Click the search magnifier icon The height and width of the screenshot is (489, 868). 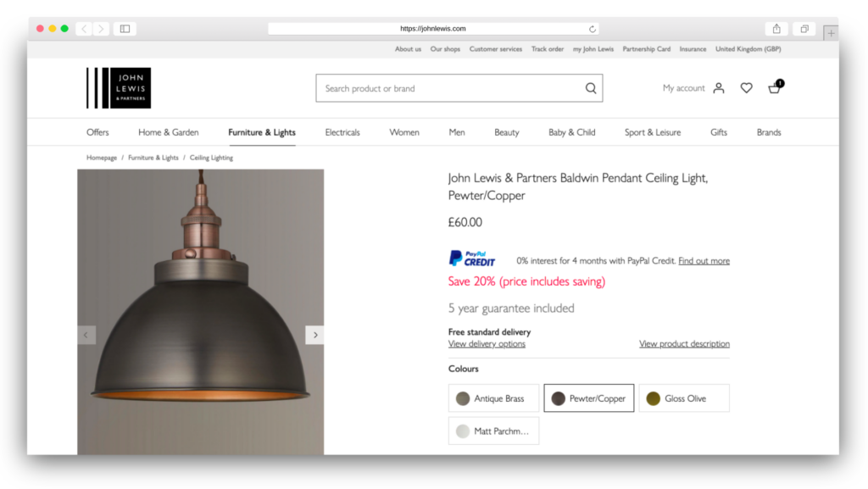click(590, 87)
